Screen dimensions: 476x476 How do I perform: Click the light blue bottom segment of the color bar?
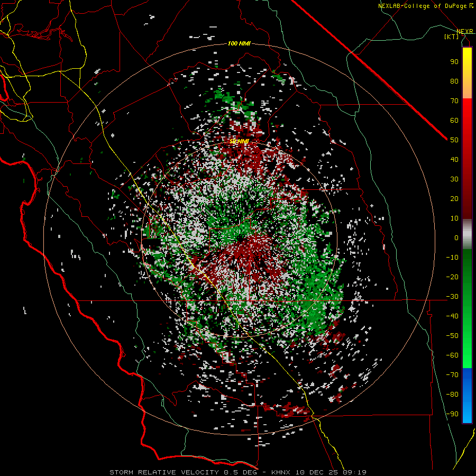click(x=467, y=413)
